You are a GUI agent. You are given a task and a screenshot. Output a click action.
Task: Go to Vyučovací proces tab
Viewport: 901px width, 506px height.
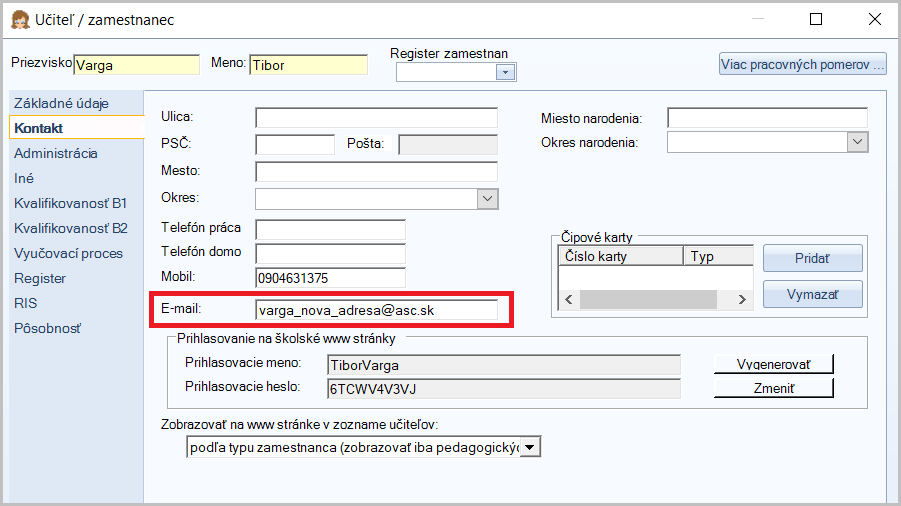[68, 254]
